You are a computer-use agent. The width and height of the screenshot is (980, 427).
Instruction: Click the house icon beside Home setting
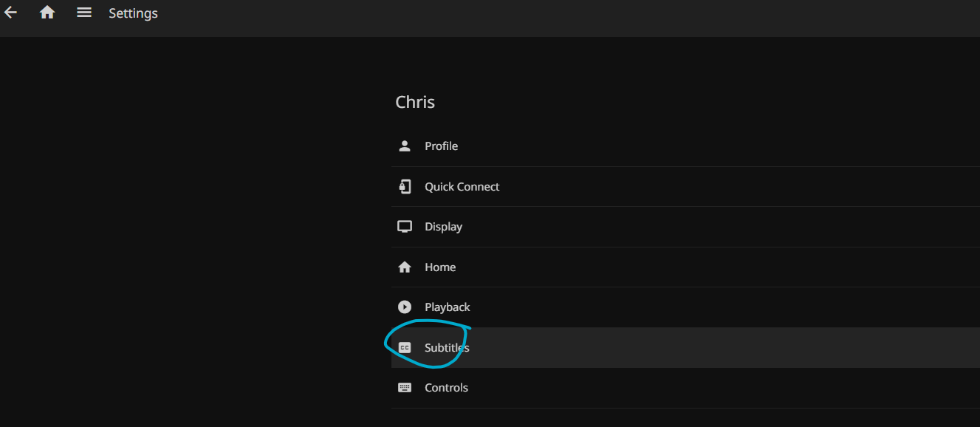405,267
